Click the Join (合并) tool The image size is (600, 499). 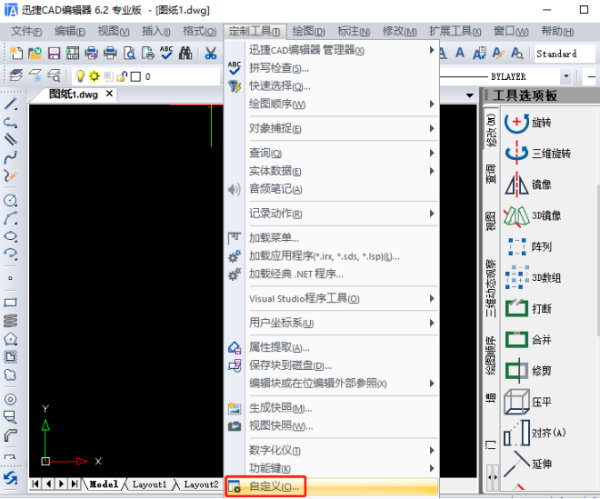528,339
